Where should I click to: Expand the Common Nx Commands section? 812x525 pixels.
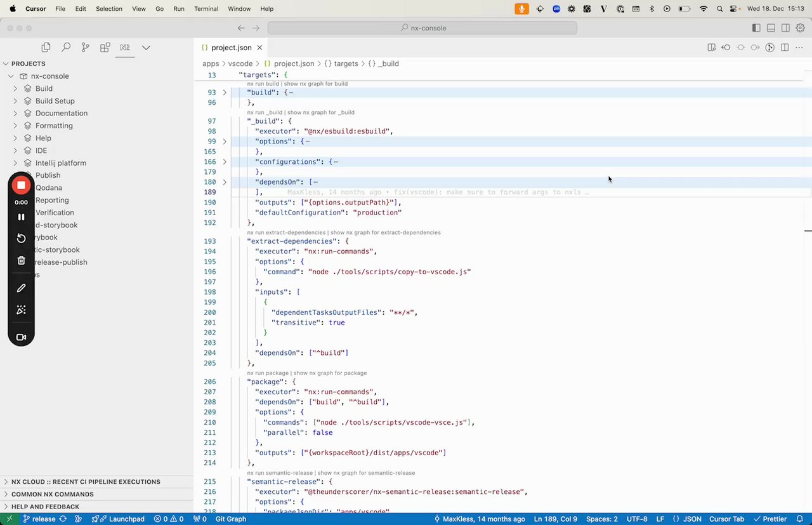pyautogui.click(x=52, y=494)
